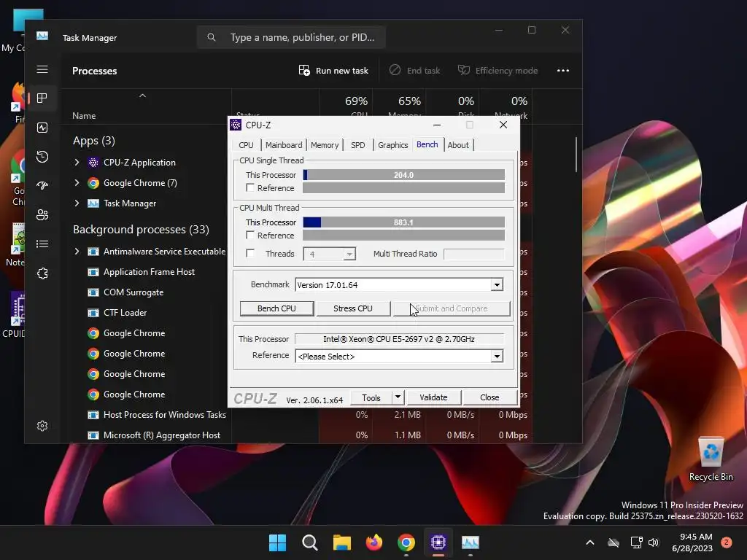Viewport: 747px width, 560px height.
Task: Click multi thread This Processor score bar
Action: tap(403, 222)
